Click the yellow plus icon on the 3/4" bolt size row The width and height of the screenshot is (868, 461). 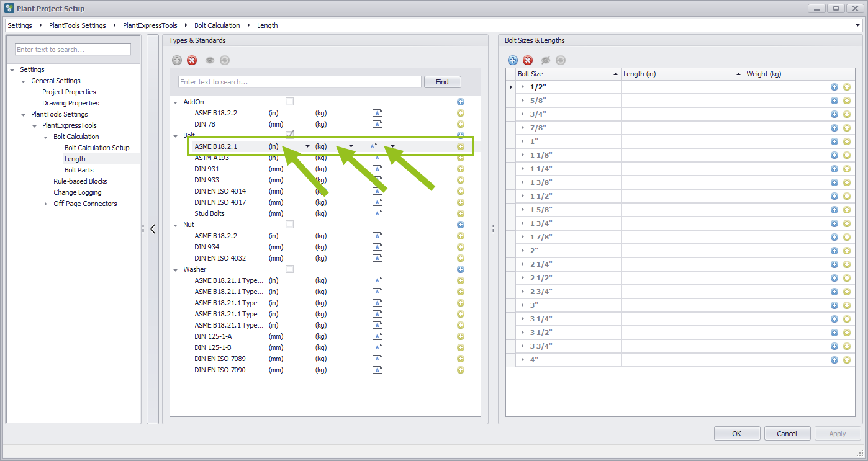pos(847,114)
